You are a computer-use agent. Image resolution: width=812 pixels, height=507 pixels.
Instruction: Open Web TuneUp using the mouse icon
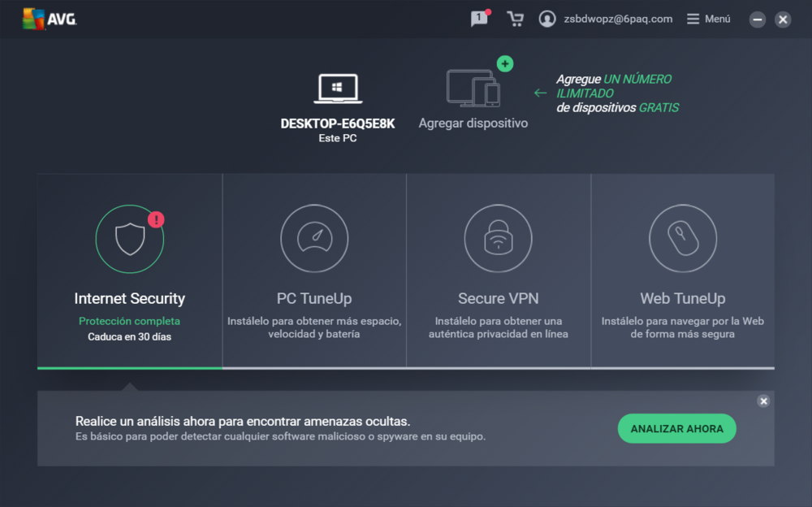682,240
